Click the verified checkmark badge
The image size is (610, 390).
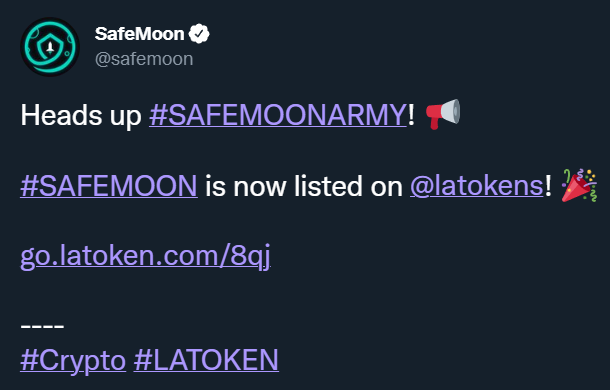pos(199,34)
